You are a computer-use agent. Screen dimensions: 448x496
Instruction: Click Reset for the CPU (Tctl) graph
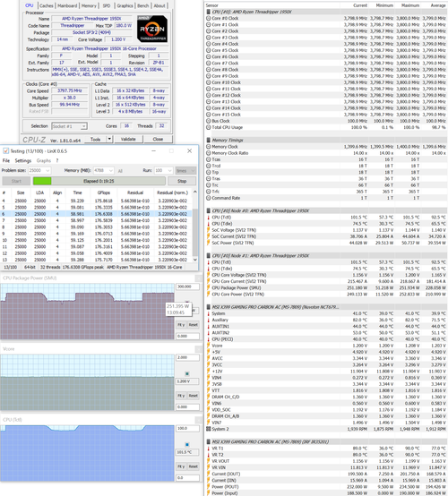pos(194,466)
